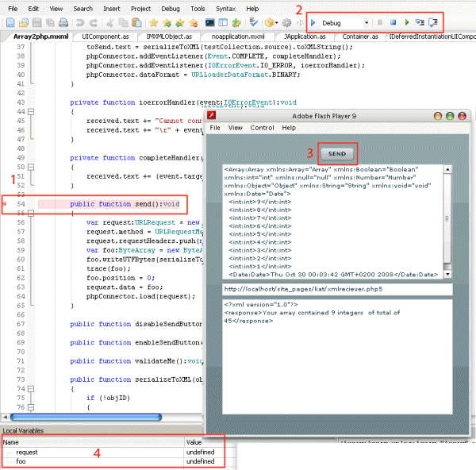Click the green puzzle-piece toolbar icon
Image resolution: width=476 pixels, height=470 pixels.
236,22
